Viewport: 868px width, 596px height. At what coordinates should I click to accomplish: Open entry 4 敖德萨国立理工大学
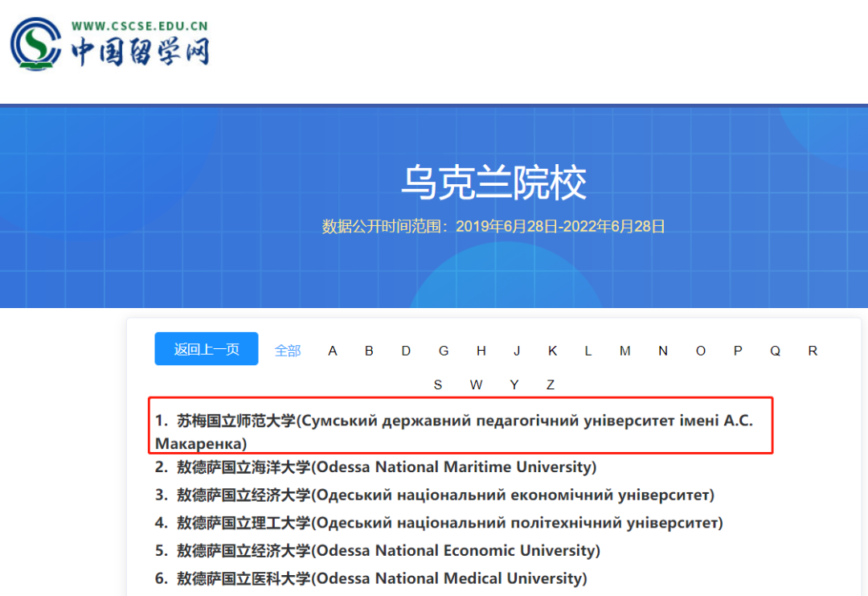coord(439,522)
